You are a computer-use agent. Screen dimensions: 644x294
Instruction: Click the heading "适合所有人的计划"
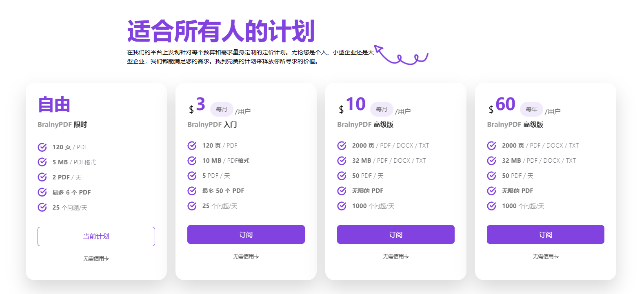click(221, 31)
